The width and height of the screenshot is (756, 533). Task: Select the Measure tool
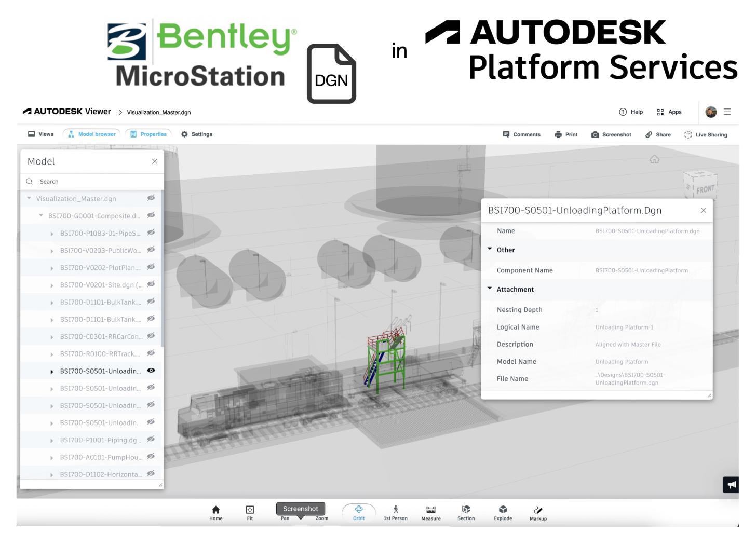point(431,512)
